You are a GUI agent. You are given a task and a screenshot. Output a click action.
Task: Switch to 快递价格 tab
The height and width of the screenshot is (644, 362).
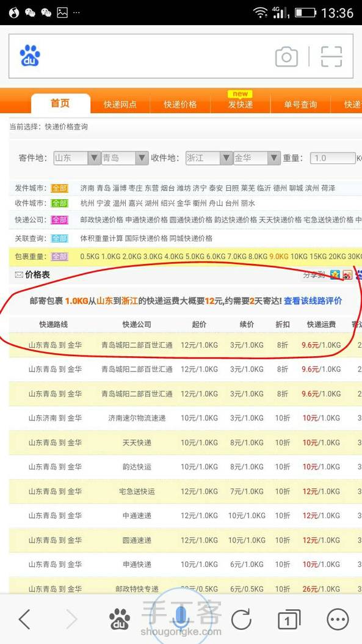click(180, 104)
